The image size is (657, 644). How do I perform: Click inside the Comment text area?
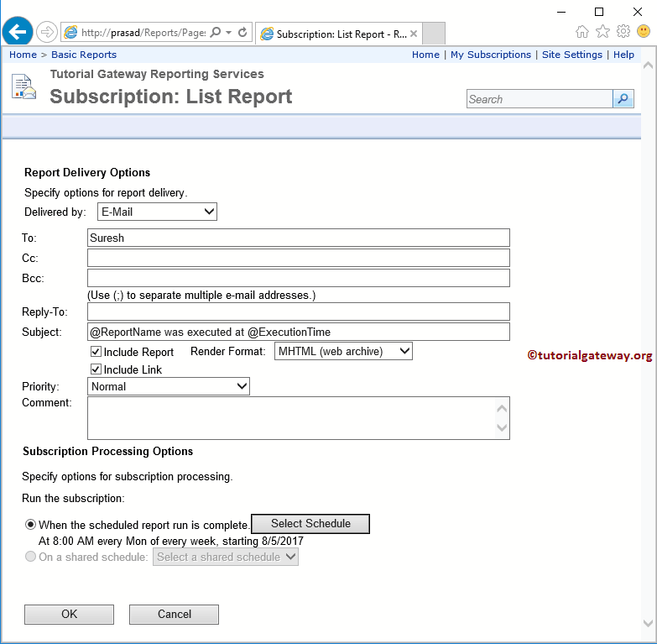291,418
